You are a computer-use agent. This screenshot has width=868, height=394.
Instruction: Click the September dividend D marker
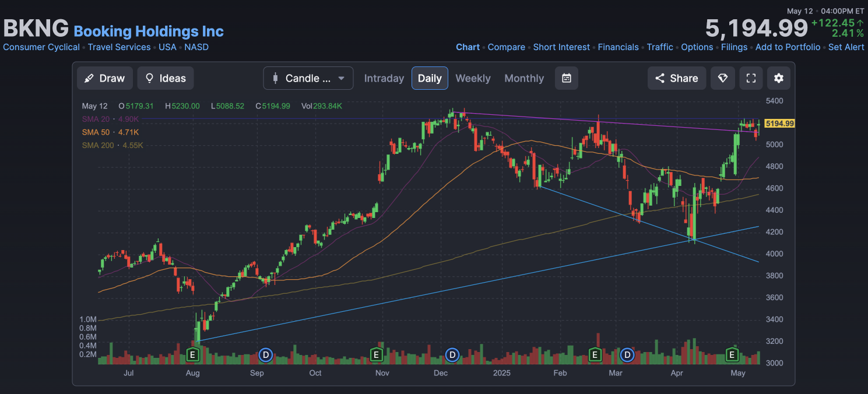point(265,354)
